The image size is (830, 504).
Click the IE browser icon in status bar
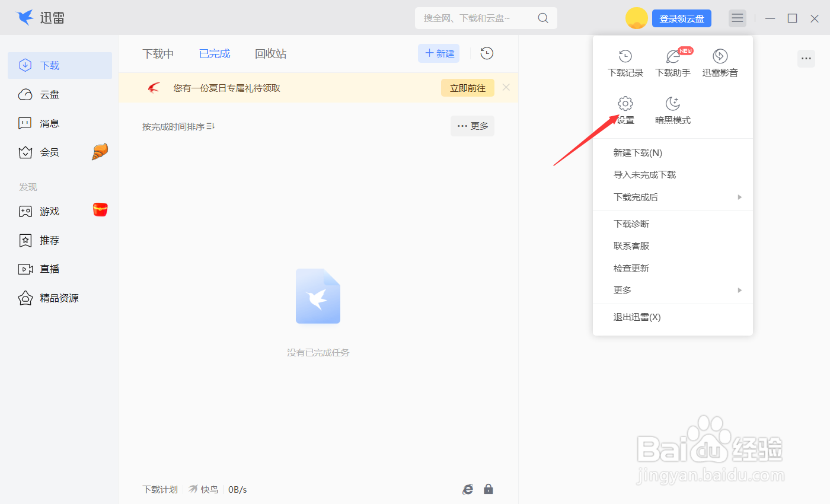[x=468, y=489]
